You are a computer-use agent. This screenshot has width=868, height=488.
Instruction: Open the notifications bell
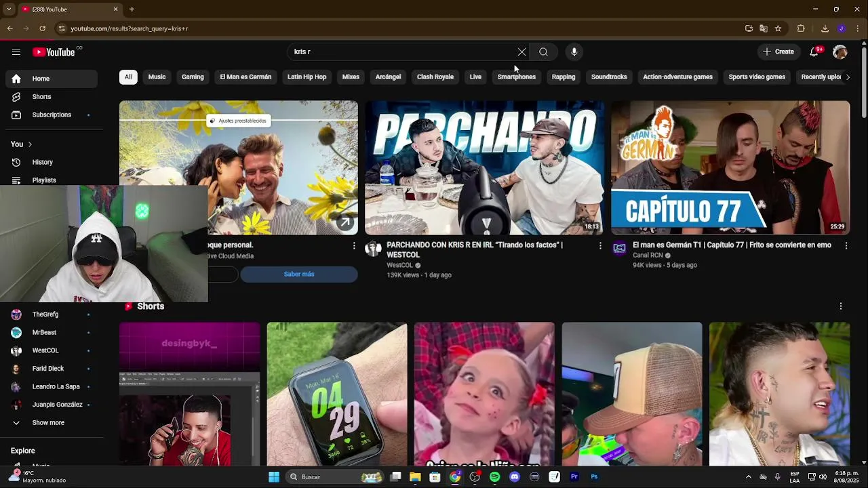(814, 52)
